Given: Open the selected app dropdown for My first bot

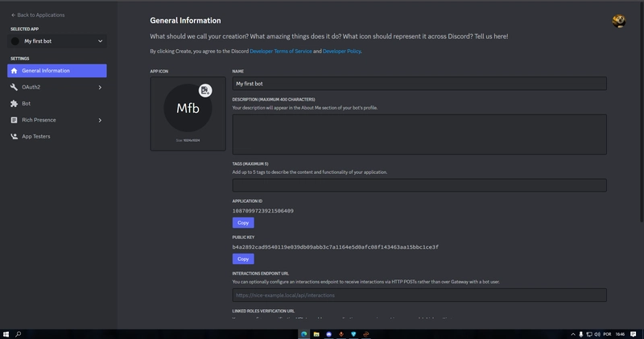Looking at the screenshot, I should (x=57, y=41).
